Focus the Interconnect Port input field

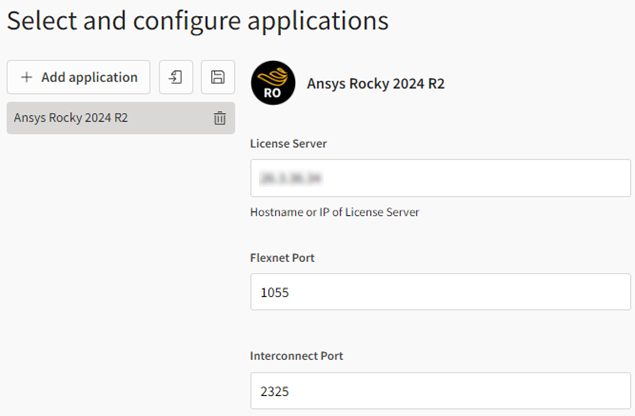(x=440, y=391)
